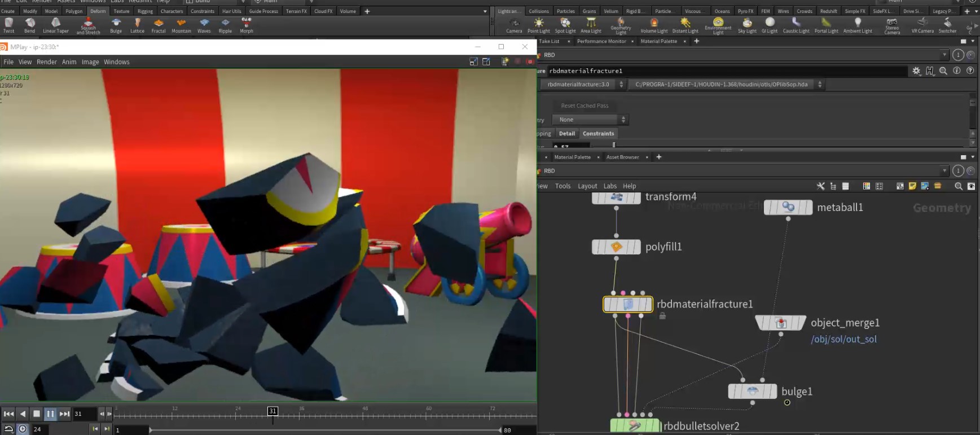
Task: Open MPlay Render menu
Action: (x=46, y=62)
